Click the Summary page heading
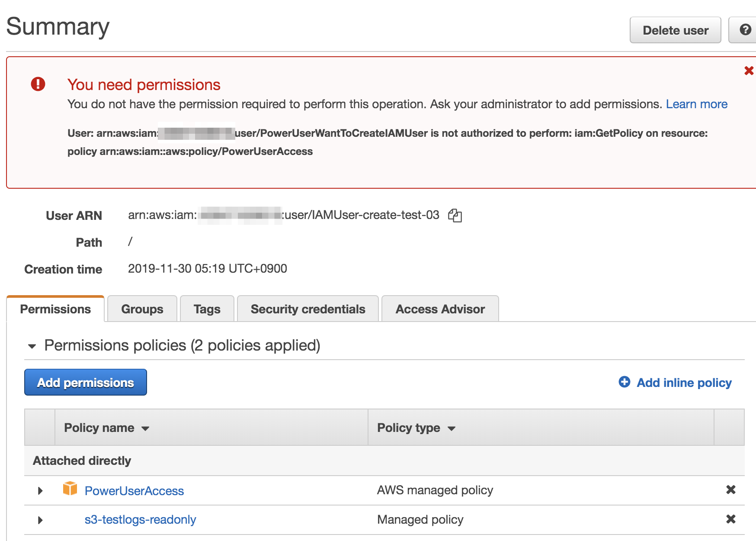 point(58,27)
